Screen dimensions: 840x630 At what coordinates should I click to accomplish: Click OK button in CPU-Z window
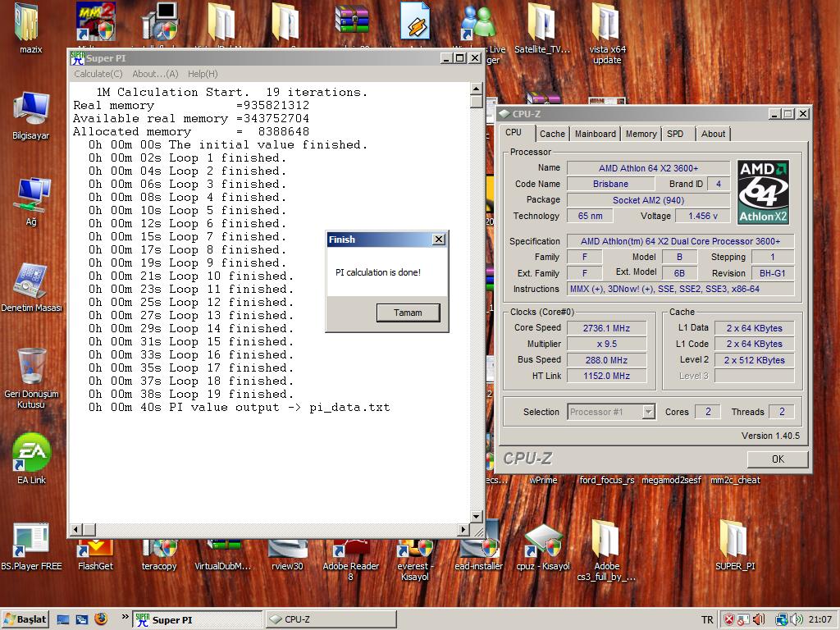click(x=778, y=459)
